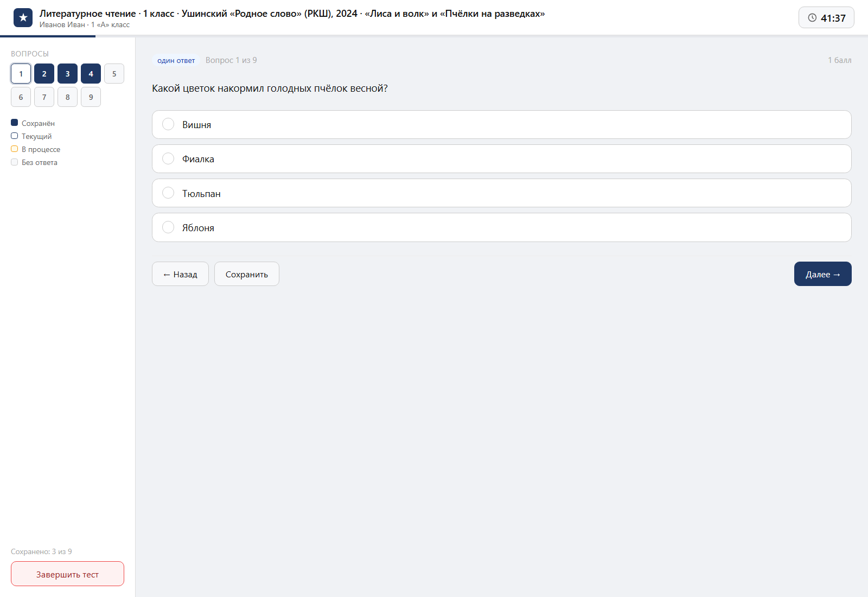Jump to question 9
The height and width of the screenshot is (597, 868).
click(x=91, y=97)
